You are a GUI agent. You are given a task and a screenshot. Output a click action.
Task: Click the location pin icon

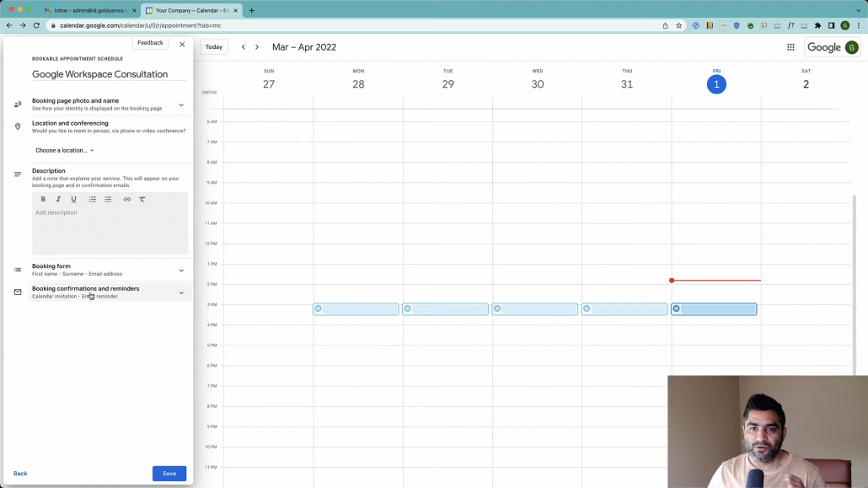18,127
